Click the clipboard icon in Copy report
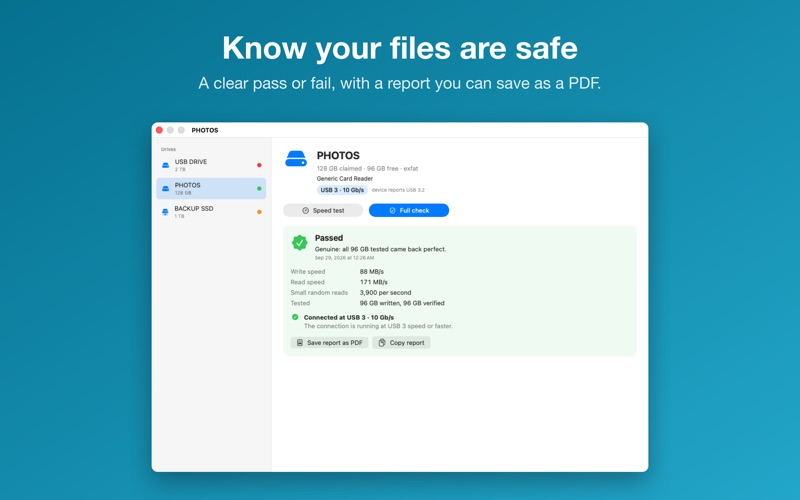 point(382,342)
